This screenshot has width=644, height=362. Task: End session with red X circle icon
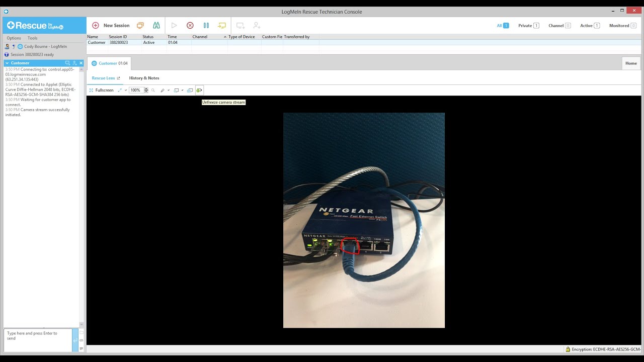tap(190, 25)
